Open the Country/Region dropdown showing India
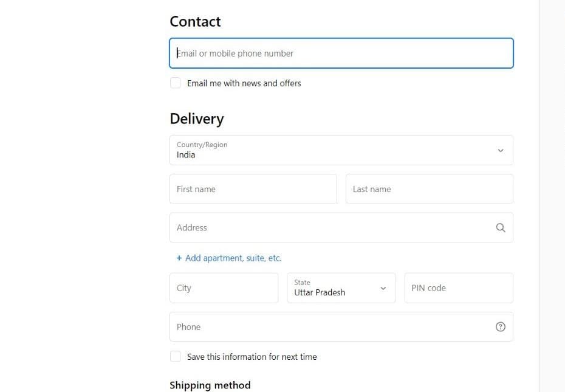 click(x=340, y=150)
